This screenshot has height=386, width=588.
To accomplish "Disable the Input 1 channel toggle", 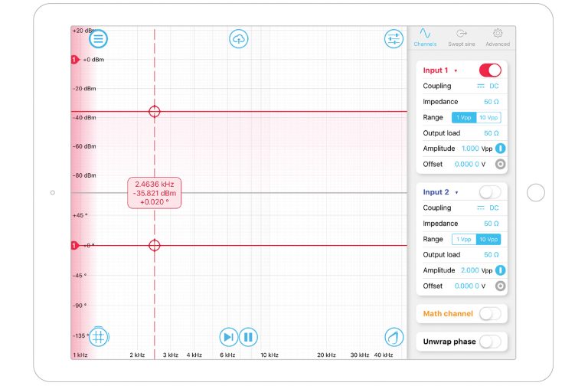I will [490, 70].
